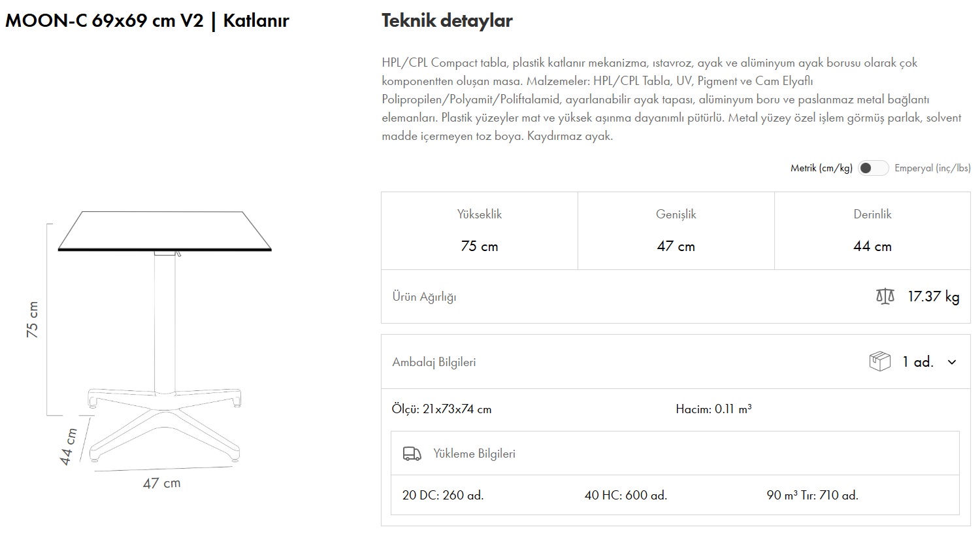This screenshot has height=540, width=980.
Task: Click the package box icon
Action: coord(879,362)
